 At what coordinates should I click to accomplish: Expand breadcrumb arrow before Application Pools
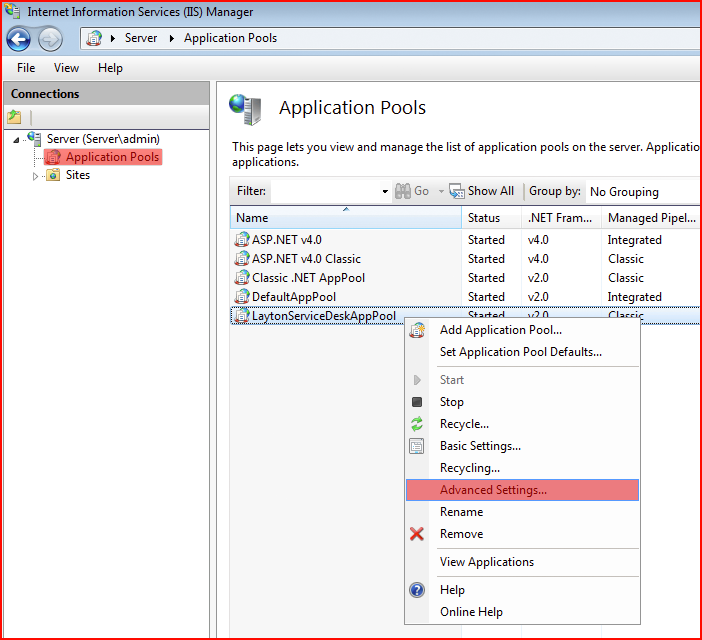171,38
